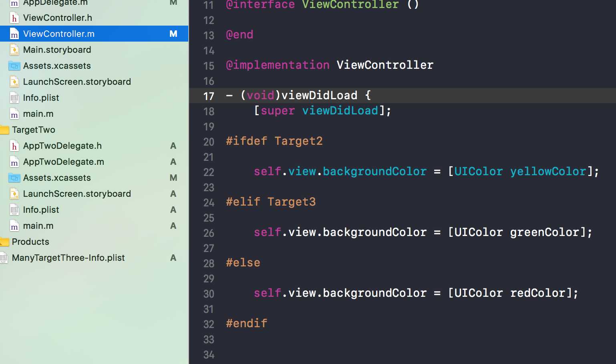Place cursor on the "#else" directive

point(243,262)
